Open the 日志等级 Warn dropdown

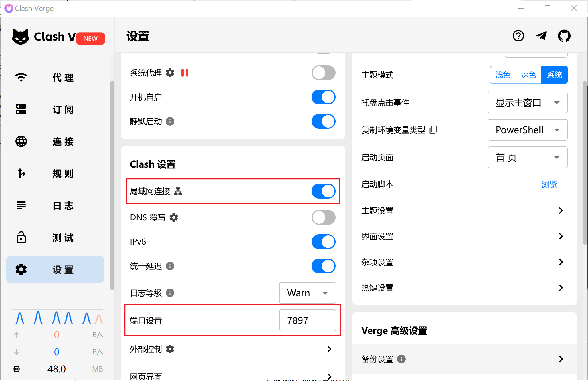307,293
